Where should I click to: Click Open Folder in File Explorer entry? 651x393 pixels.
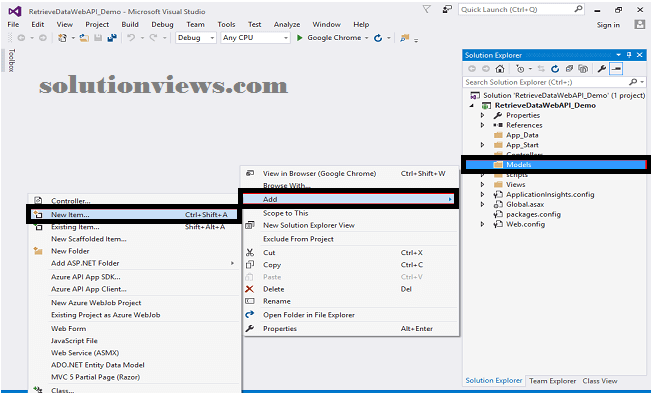pyautogui.click(x=309, y=315)
